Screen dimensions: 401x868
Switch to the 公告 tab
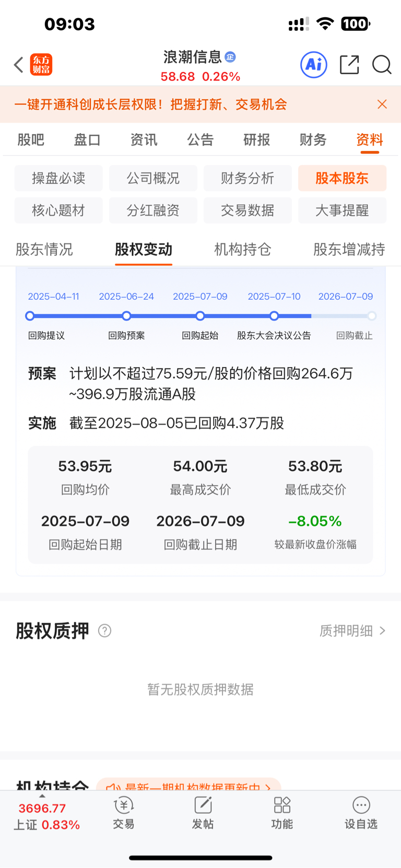pyautogui.click(x=200, y=139)
